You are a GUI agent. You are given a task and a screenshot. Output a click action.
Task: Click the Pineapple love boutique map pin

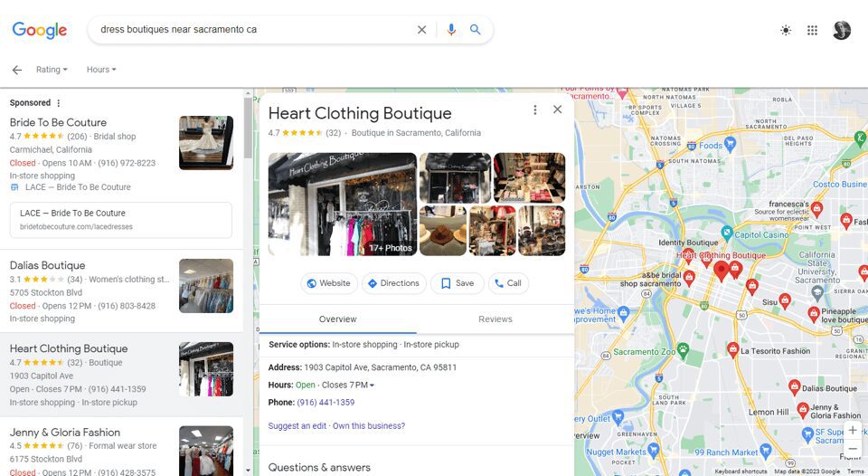[814, 314]
